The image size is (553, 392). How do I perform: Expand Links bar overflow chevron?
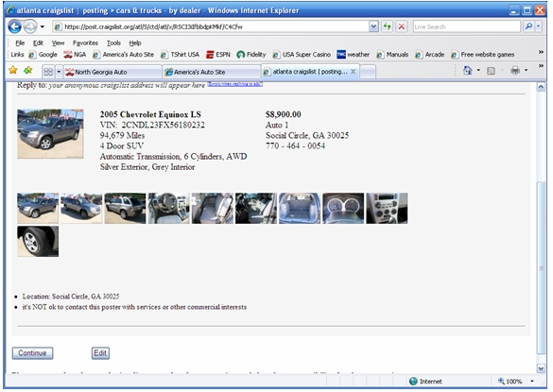(x=541, y=52)
